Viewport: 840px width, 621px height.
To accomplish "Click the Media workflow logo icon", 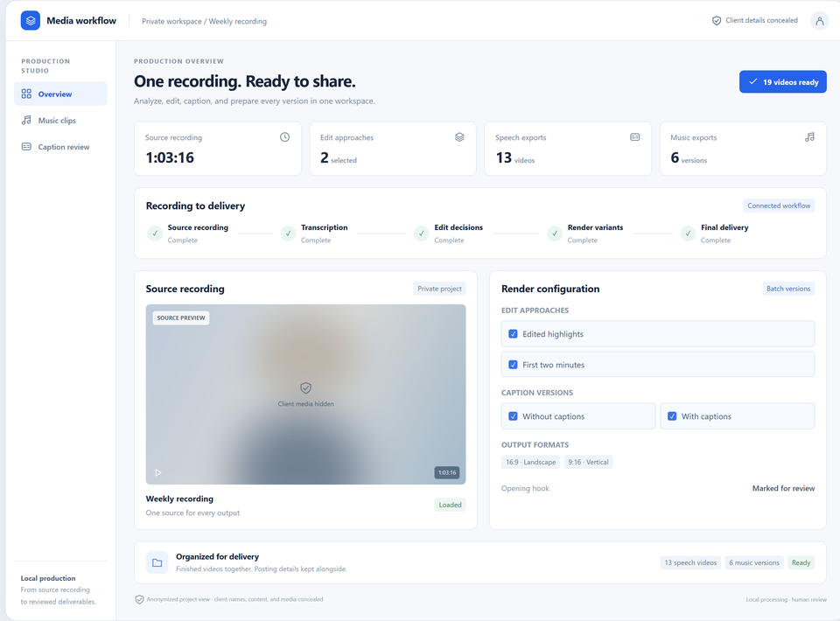I will [31, 20].
